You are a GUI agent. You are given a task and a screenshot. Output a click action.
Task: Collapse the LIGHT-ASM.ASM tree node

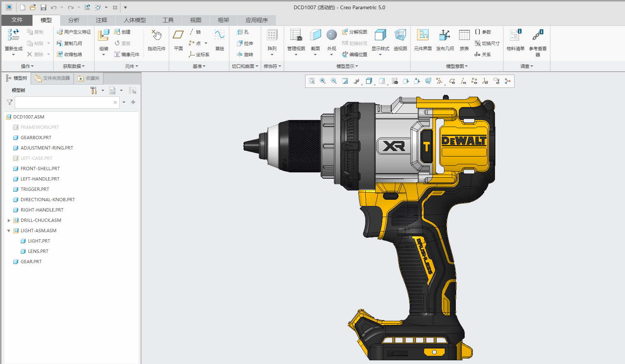pyautogui.click(x=8, y=230)
